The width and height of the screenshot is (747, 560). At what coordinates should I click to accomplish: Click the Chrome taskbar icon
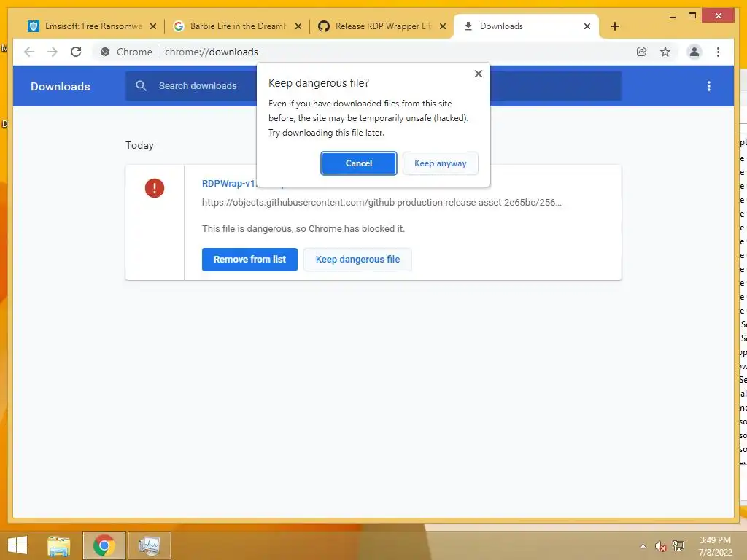[x=104, y=545]
